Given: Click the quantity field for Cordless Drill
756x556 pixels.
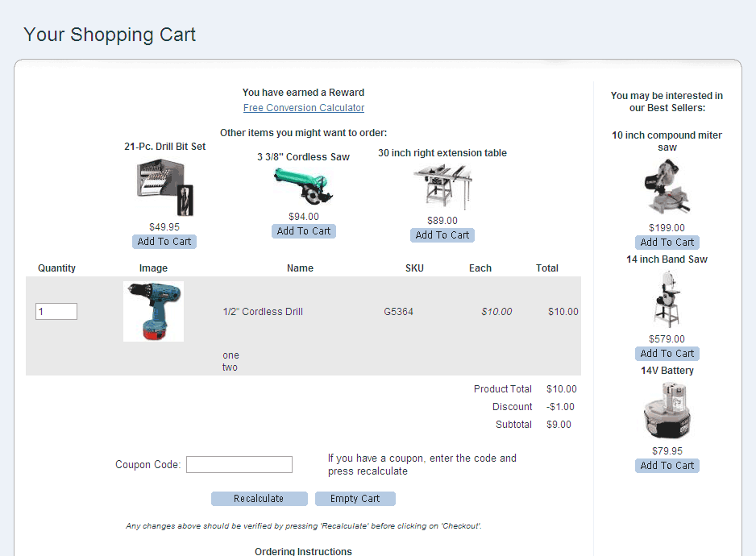Looking at the screenshot, I should pyautogui.click(x=56, y=312).
